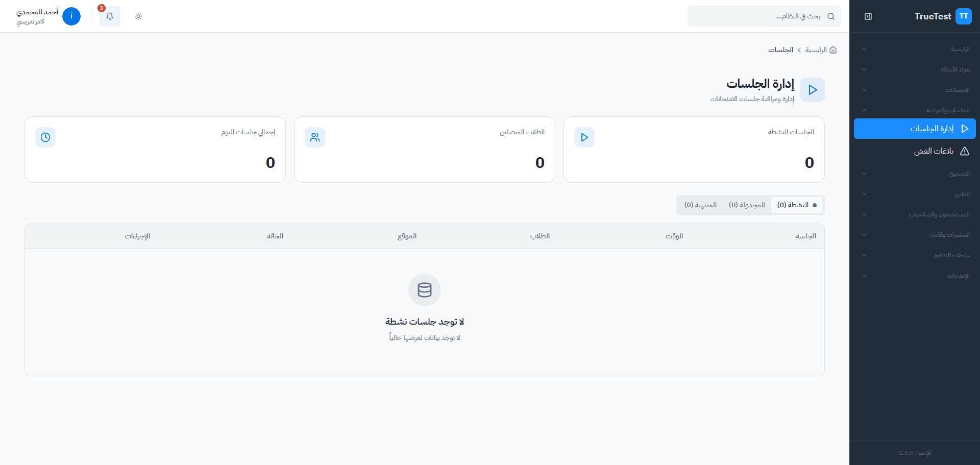Collapse the الجلسات والمراقبة sidebar section
Screen dimensions: 980x465
(x=915, y=110)
